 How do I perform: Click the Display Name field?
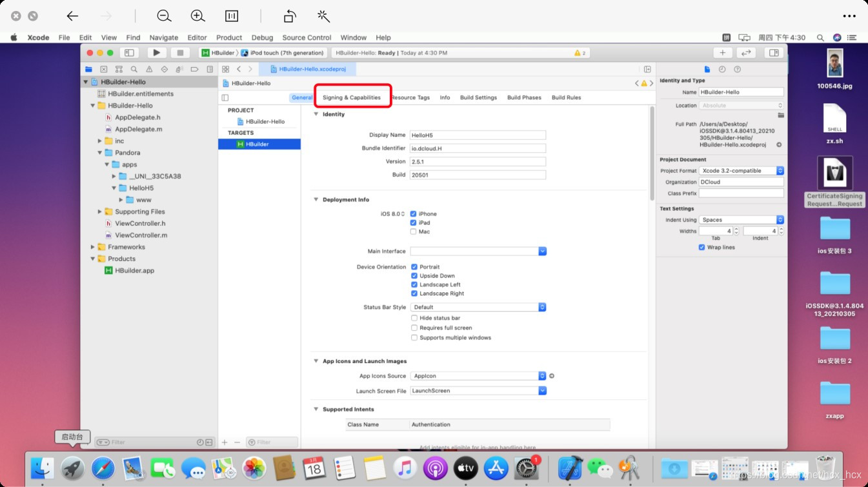(478, 135)
